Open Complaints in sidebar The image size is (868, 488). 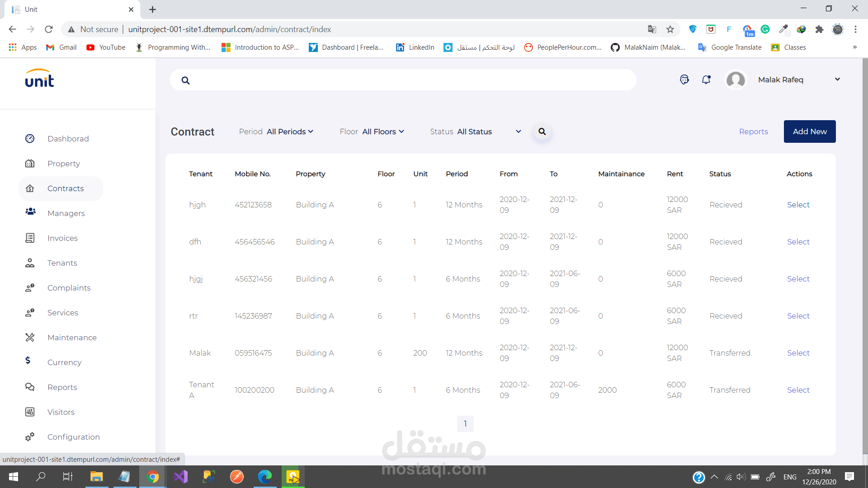click(69, 288)
